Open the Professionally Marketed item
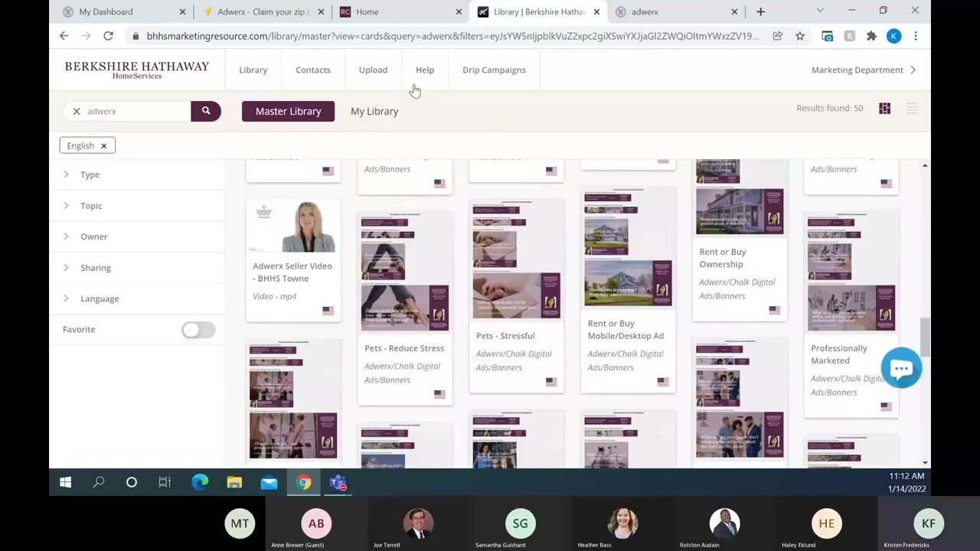Viewport: 980px width, 551px height. click(x=839, y=354)
